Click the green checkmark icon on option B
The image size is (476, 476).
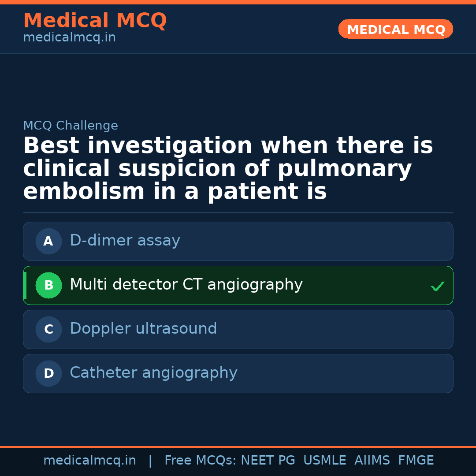pos(438,286)
